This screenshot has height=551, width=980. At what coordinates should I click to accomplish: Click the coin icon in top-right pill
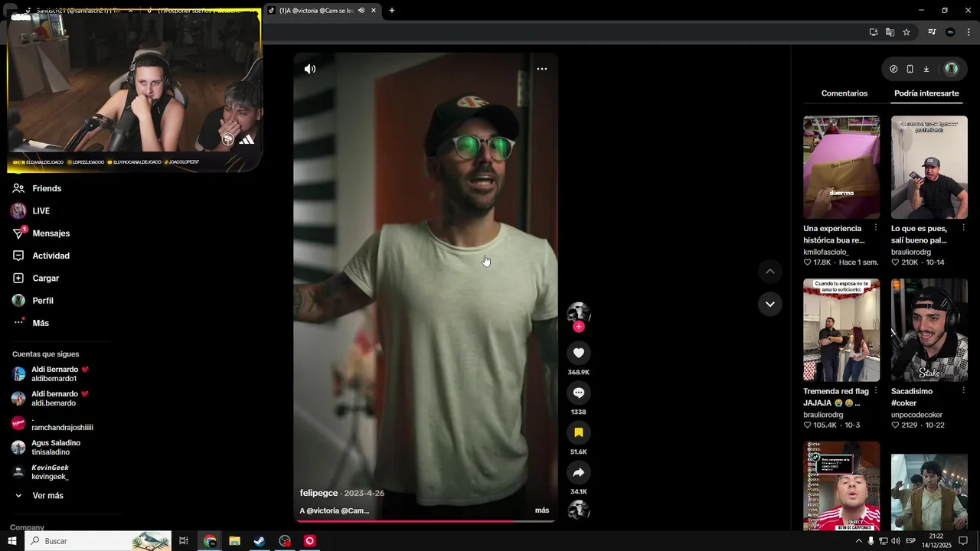[x=893, y=69]
